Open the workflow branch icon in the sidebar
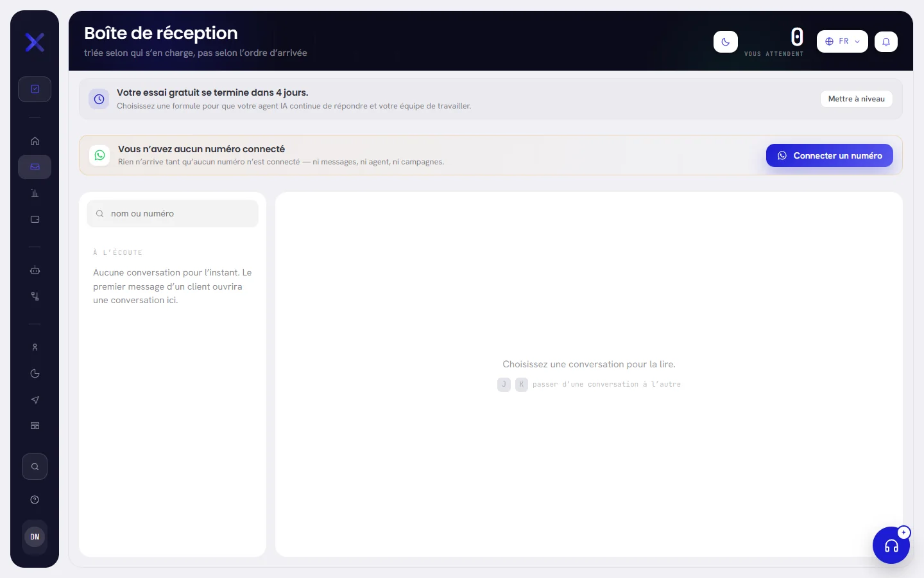The height and width of the screenshot is (578, 924). pos(35,297)
